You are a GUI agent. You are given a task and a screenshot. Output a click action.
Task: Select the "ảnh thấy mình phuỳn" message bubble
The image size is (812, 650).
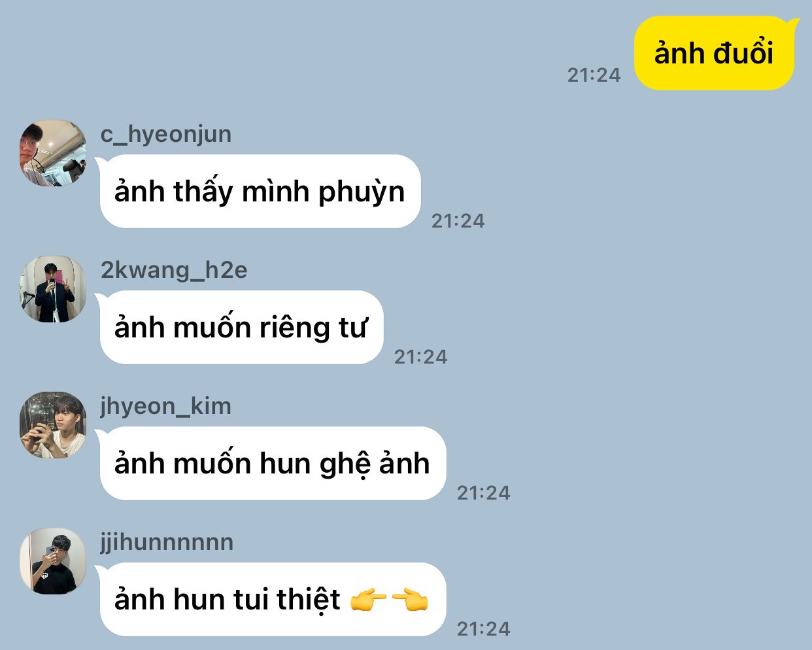point(260,192)
